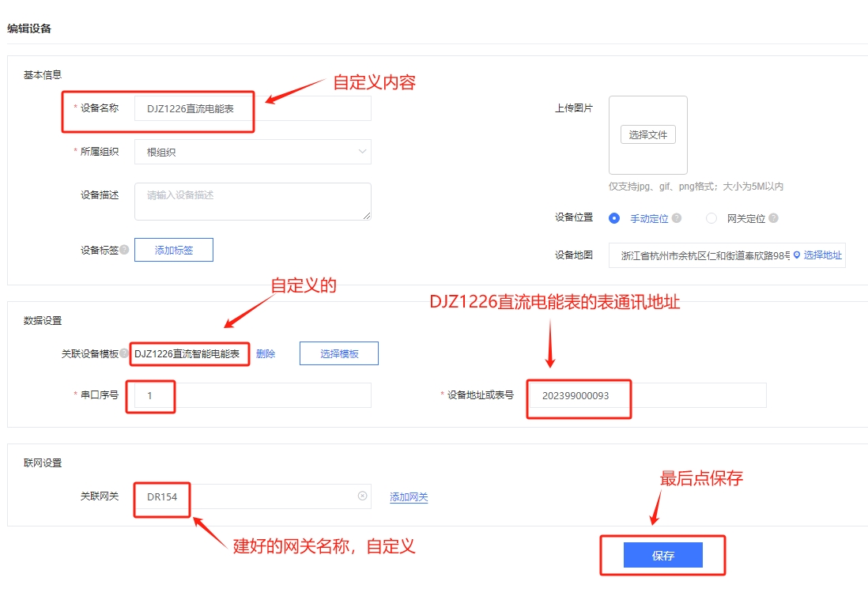868x600 pixels.
Task: Save the device with 保存
Action: (x=663, y=555)
